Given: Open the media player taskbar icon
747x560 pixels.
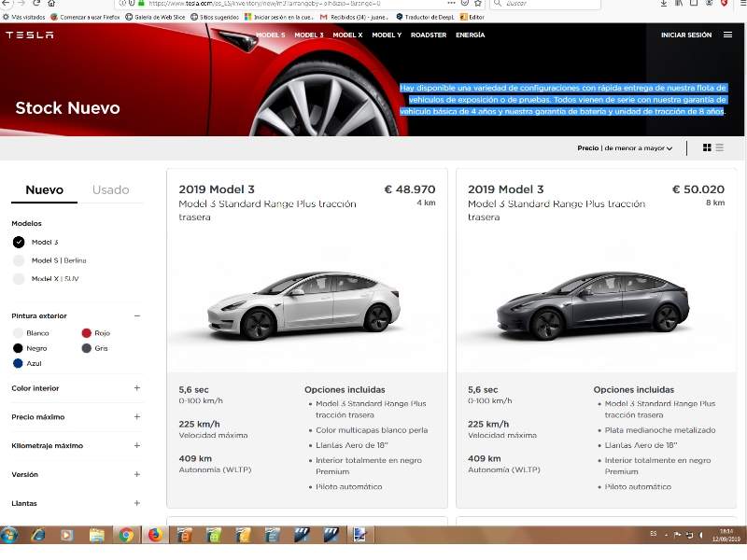Looking at the screenshot, I should pos(67,535).
